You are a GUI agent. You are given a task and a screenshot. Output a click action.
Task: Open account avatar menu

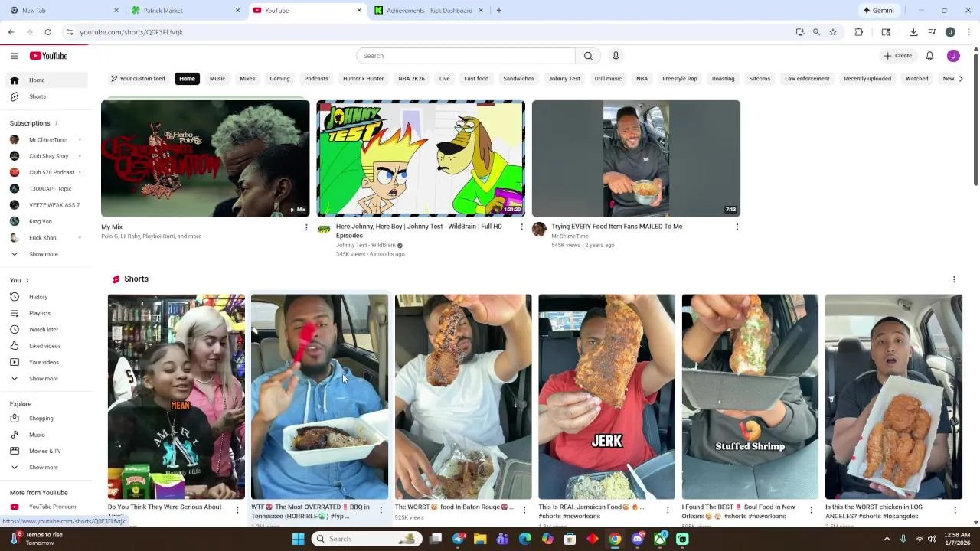pyautogui.click(x=953, y=56)
